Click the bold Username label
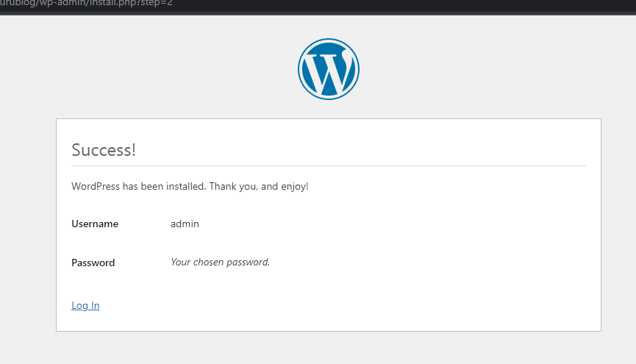Viewport: 636px width, 364px height. 94,224
